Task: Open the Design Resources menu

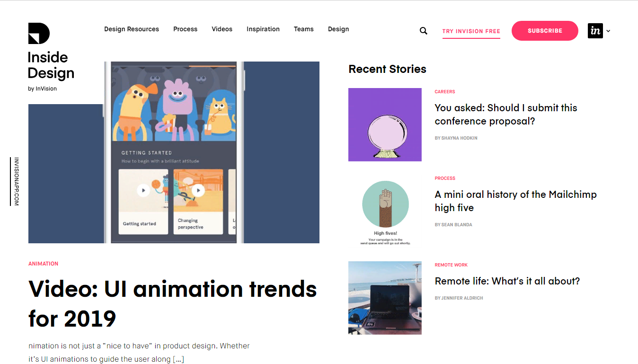Action: click(x=132, y=29)
